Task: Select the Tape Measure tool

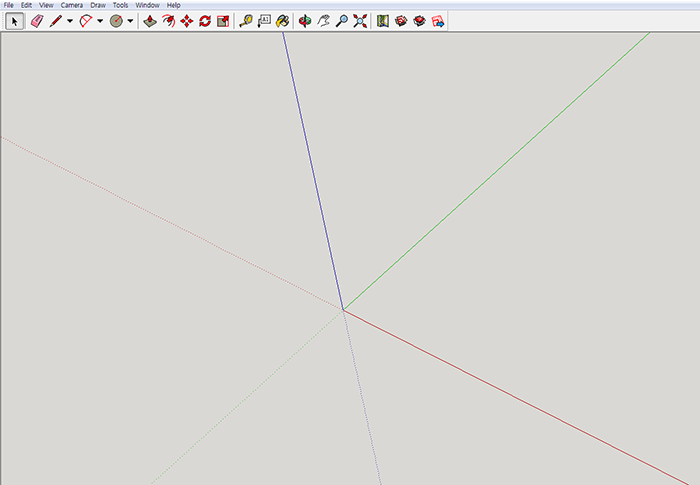Action: [246, 21]
